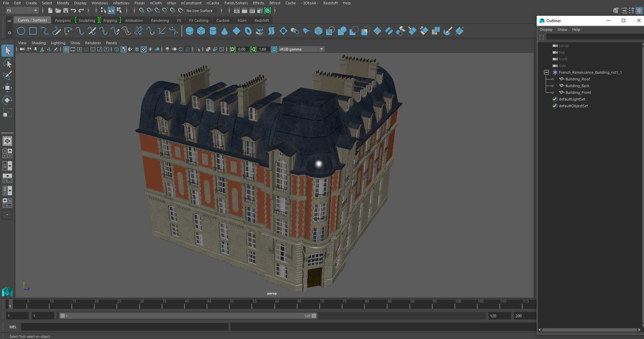Viewport: 644px width, 339px height.
Task: Toggle Select by Component Type mode
Action: pyautogui.click(x=119, y=11)
